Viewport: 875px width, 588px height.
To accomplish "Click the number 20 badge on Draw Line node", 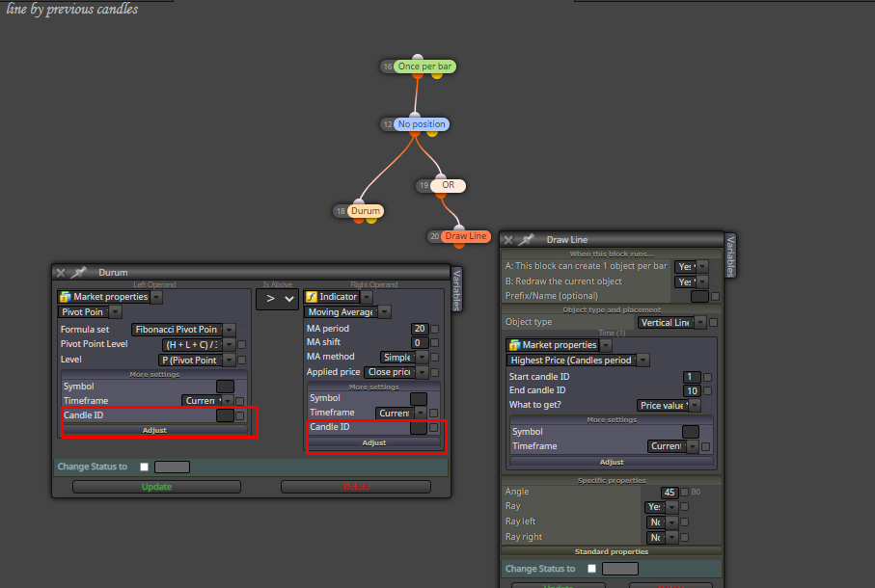I will point(434,236).
